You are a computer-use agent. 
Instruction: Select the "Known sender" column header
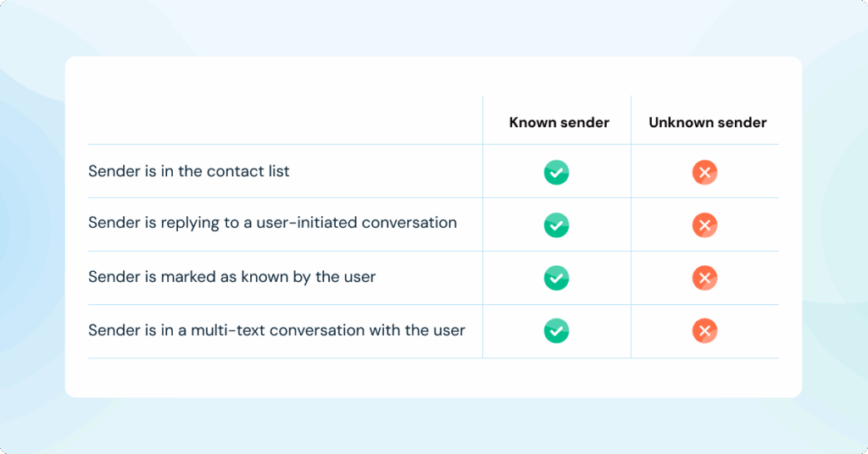[x=559, y=123]
